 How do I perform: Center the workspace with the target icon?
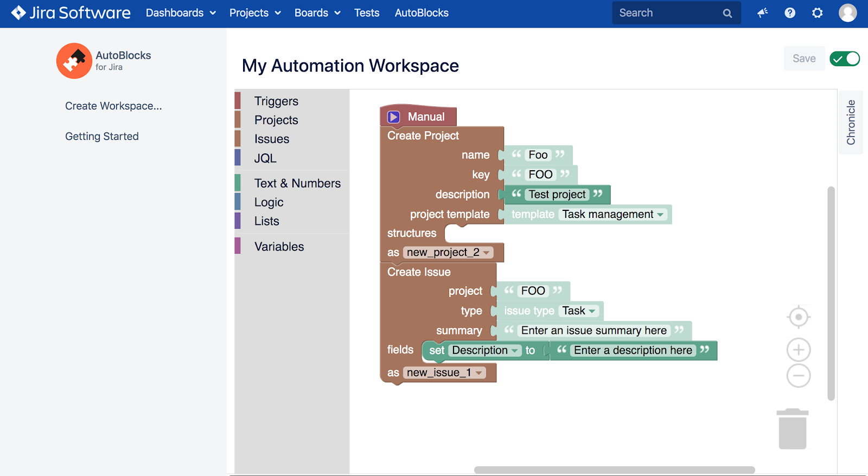[799, 317]
